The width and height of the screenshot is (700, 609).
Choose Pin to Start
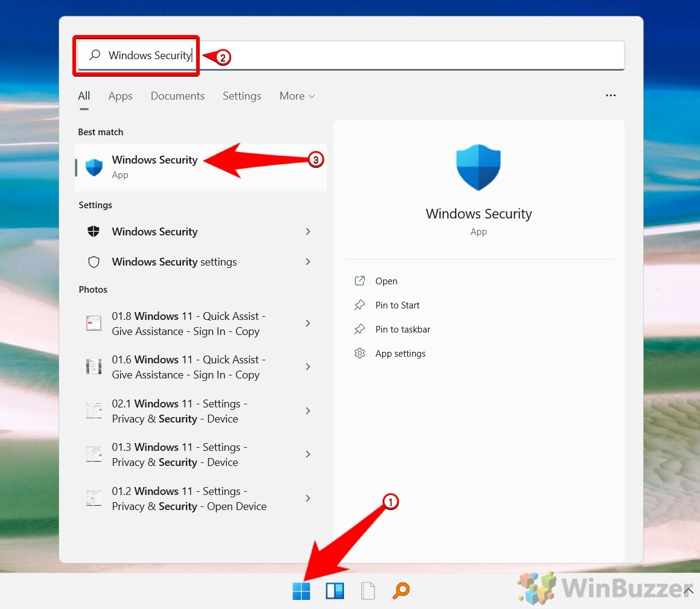(x=397, y=305)
